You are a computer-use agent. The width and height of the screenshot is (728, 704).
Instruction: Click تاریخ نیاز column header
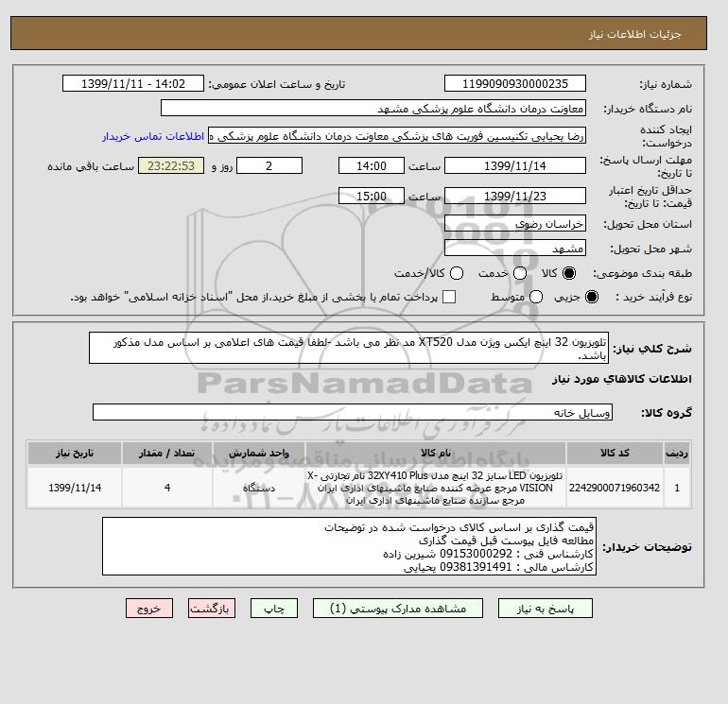[75, 453]
